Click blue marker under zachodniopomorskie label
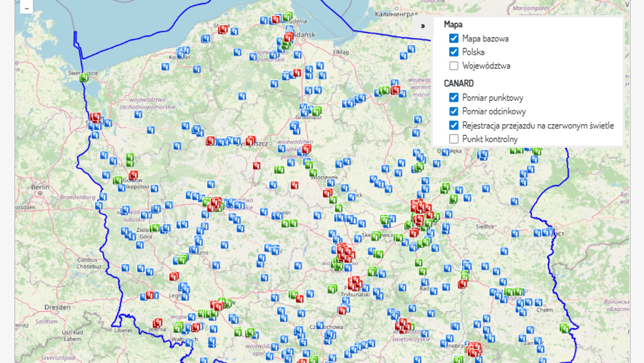The width and height of the screenshot is (644, 363). (138, 114)
